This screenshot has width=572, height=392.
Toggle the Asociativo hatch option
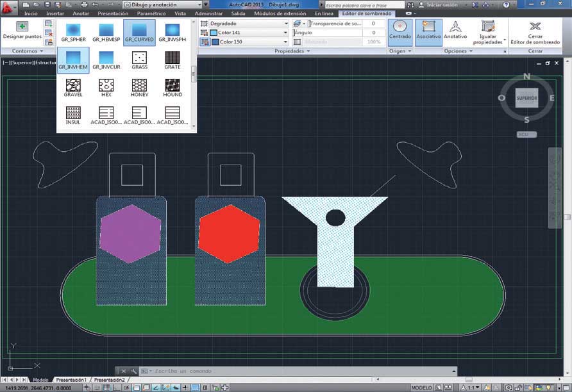click(x=429, y=30)
